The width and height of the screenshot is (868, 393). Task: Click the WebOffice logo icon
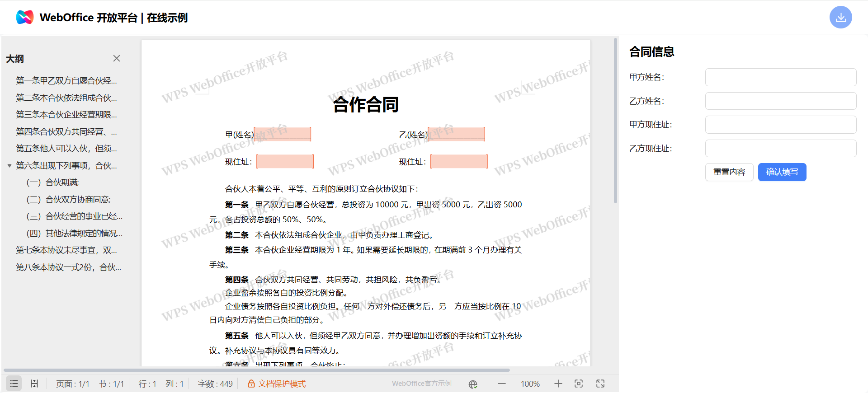tap(25, 17)
